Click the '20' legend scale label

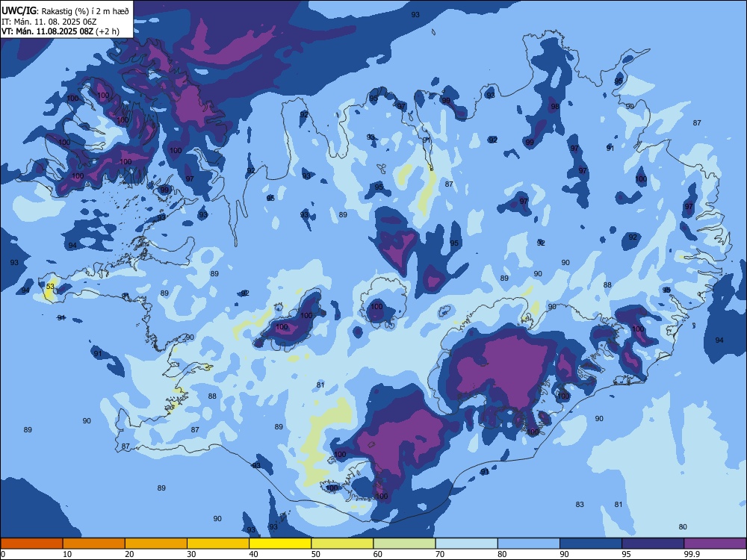coord(129,554)
